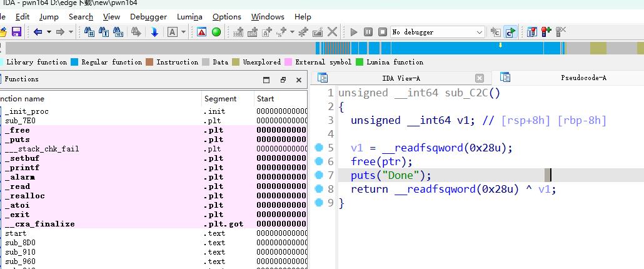
Task: Click the blue down arrow jump icon
Action: 154,32
